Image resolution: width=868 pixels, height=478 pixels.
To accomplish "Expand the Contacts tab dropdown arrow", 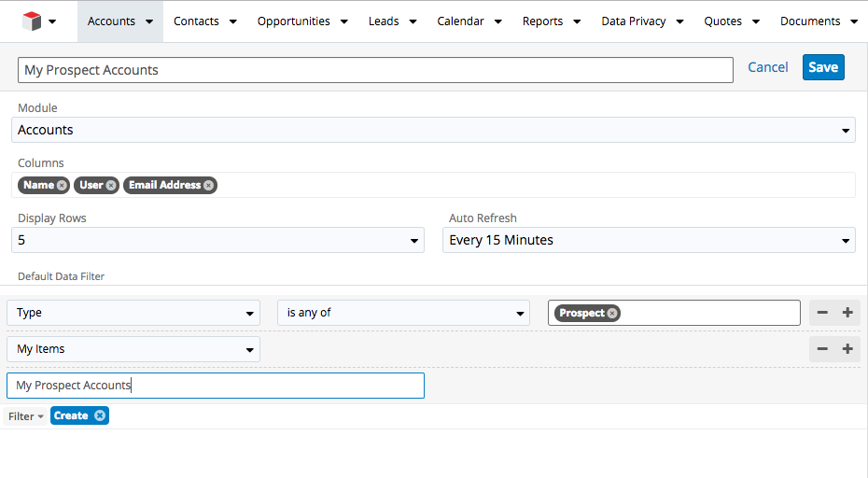I will click(233, 21).
